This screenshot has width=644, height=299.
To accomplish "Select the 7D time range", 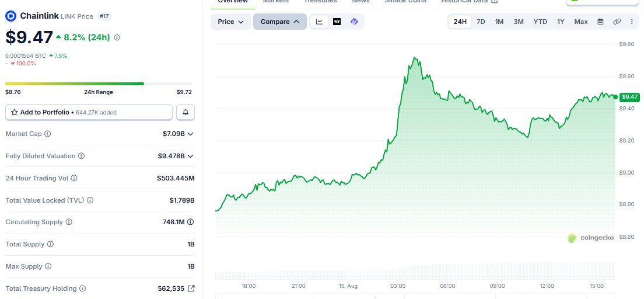I will pos(481,22).
